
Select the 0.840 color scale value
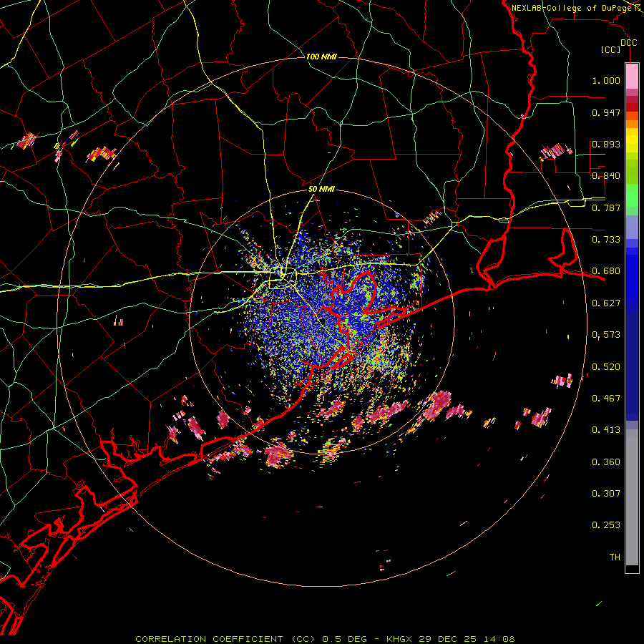click(606, 176)
